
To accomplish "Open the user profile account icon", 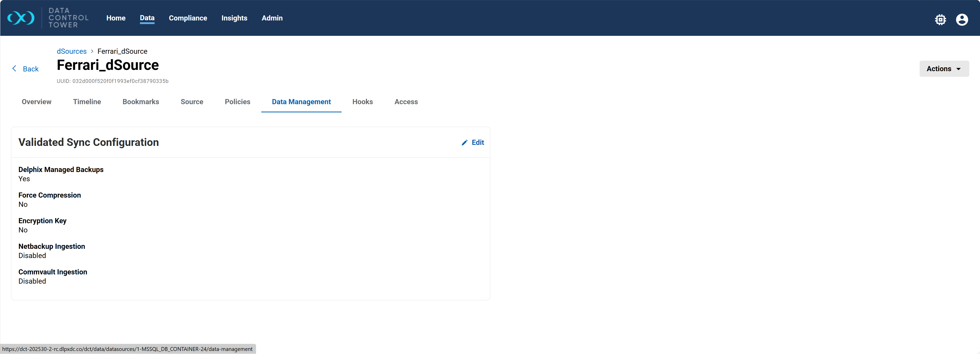I will 962,19.
